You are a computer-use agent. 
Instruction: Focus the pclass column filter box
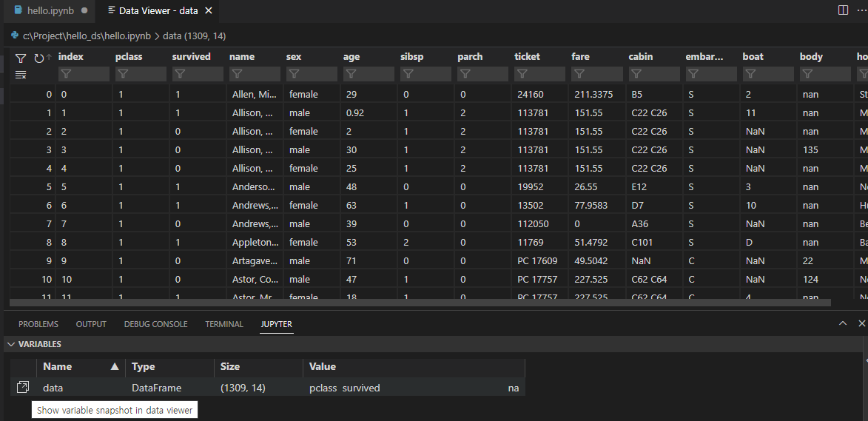[141, 74]
